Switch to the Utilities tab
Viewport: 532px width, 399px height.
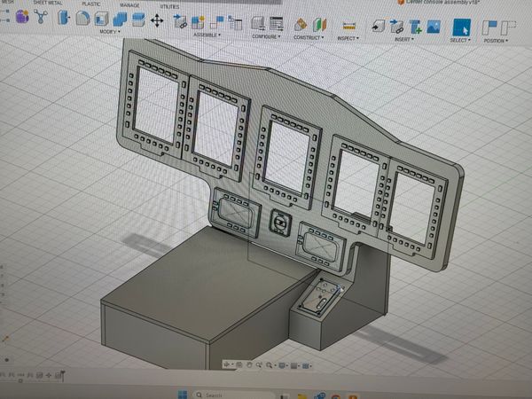click(169, 6)
